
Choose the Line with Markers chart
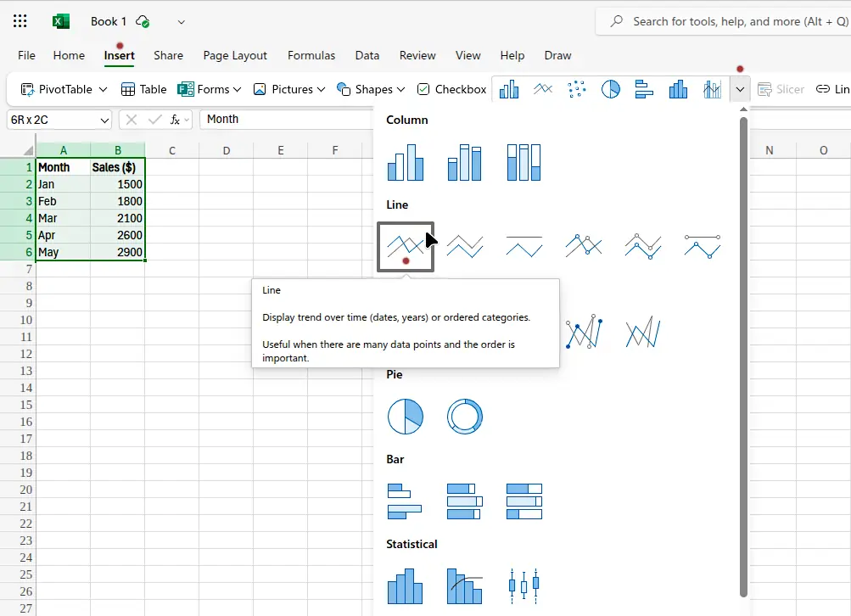(x=583, y=247)
